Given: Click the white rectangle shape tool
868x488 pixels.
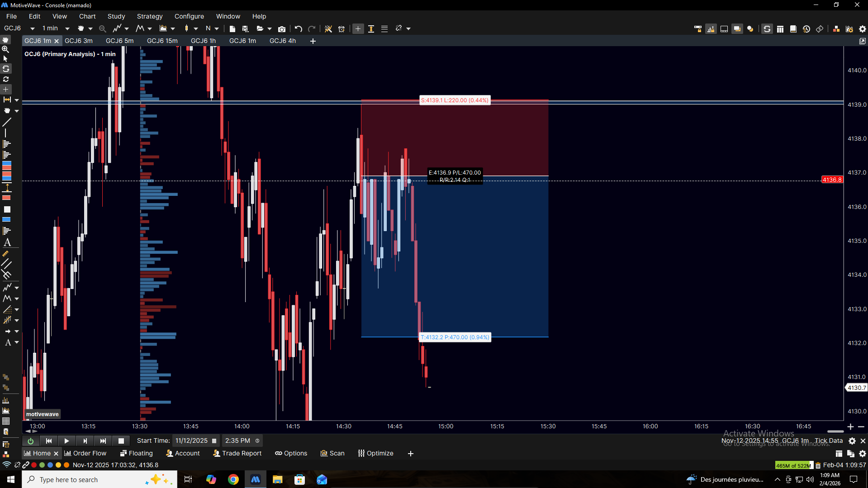Looking at the screenshot, I should [7, 209].
